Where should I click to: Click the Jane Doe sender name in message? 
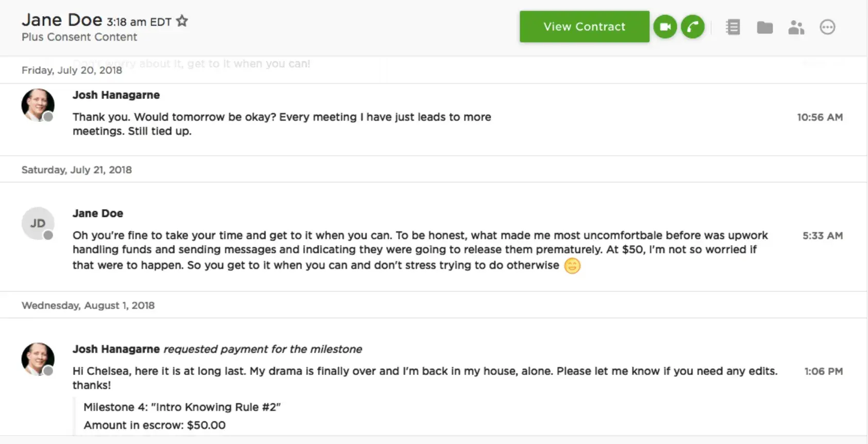point(97,213)
